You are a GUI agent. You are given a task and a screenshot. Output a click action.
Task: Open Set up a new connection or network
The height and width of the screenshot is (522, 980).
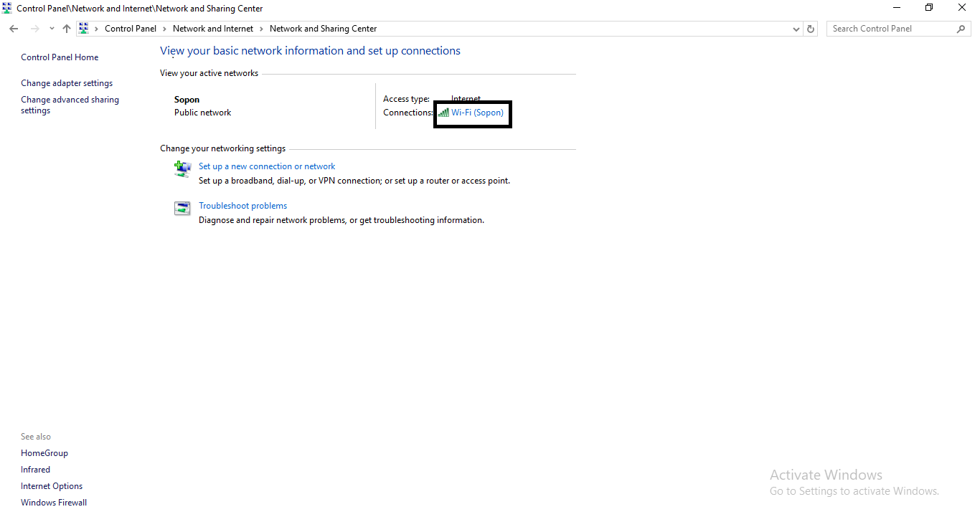tap(267, 166)
